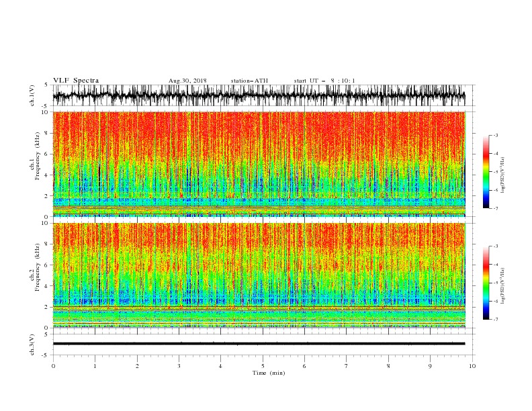532x411 pixels.
Task: Click the ch.1 frequency spectrogram panel
Action: tap(259, 164)
